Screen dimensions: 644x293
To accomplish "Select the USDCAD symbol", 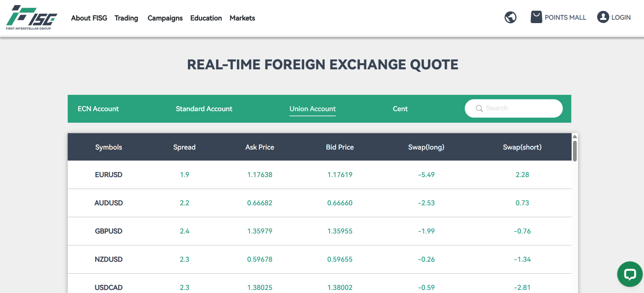I will [109, 288].
